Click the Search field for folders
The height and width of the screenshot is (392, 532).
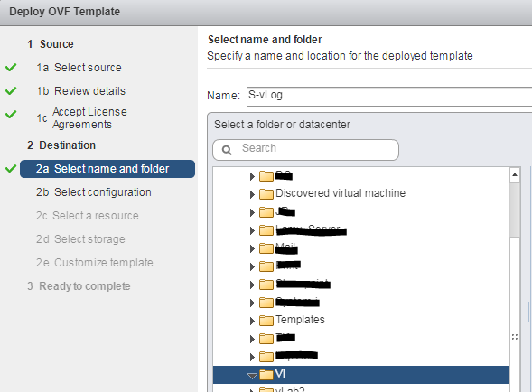305,150
